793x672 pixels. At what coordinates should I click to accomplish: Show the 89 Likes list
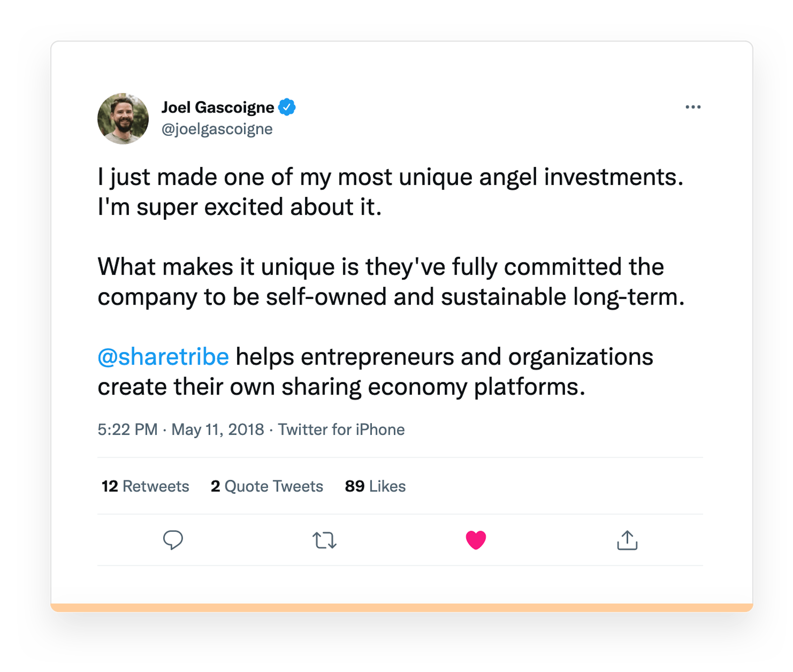pyautogui.click(x=375, y=486)
